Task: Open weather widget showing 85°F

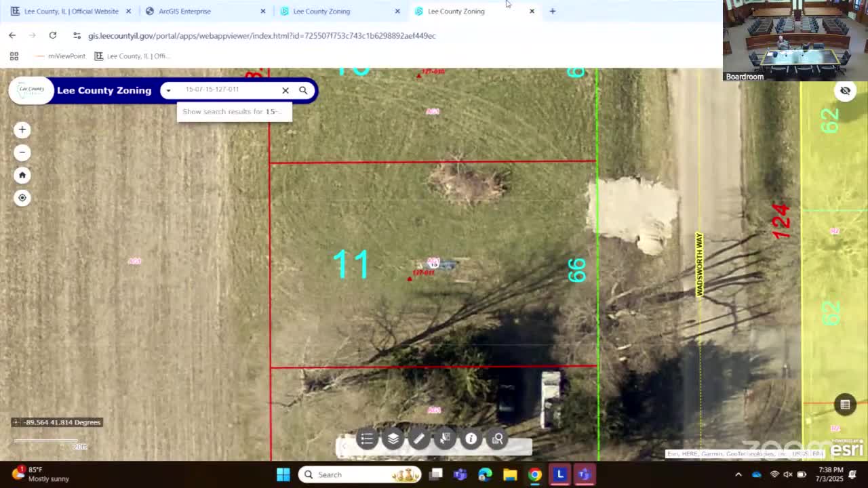Action: pos(42,474)
